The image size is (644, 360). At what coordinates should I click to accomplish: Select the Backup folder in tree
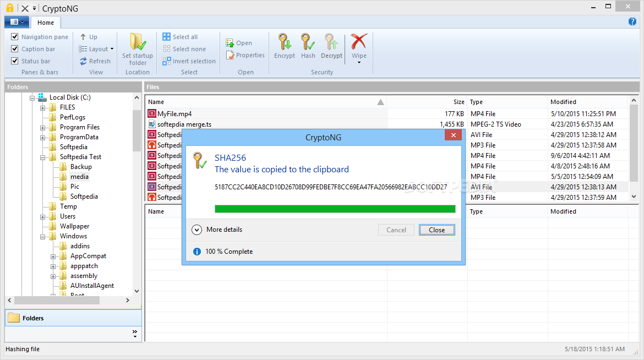(81, 167)
